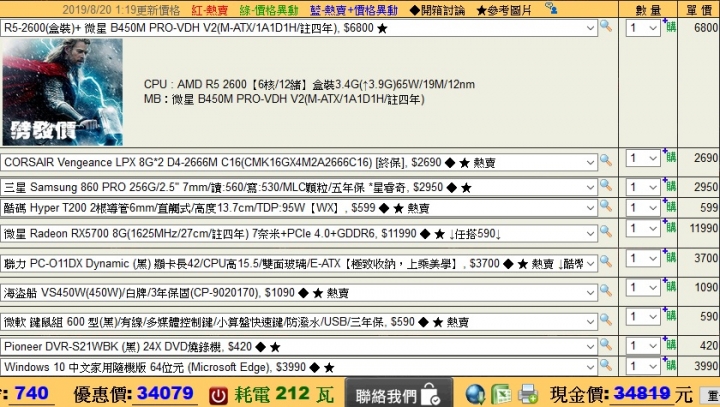Viewport: 720px width, 407px height.
Task: Click the 藍-熱賣+價格異動 legend label
Action: click(x=354, y=10)
